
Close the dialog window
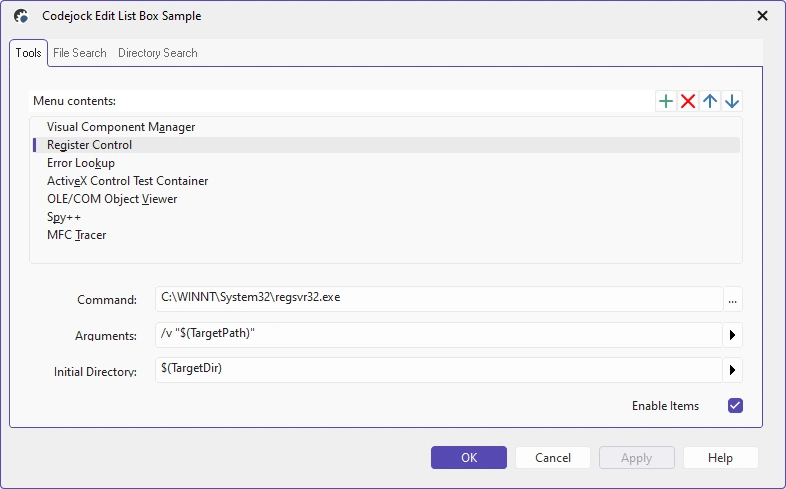point(762,16)
